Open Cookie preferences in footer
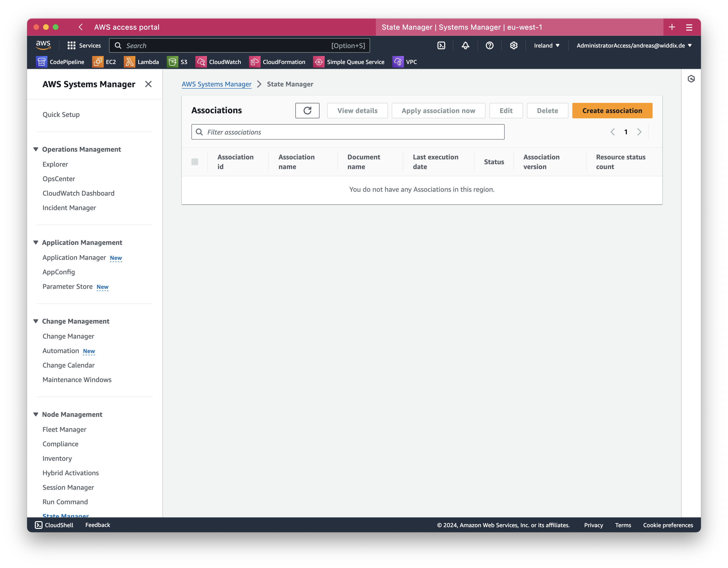 [x=668, y=525]
